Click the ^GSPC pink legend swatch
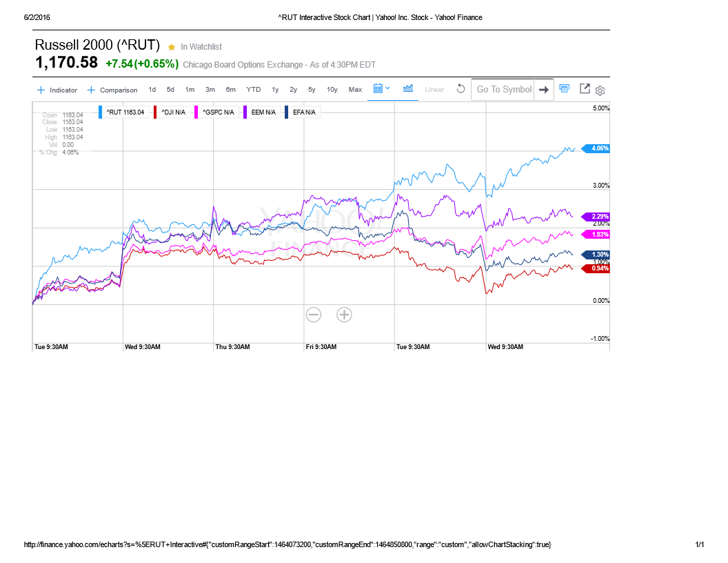 (x=196, y=112)
